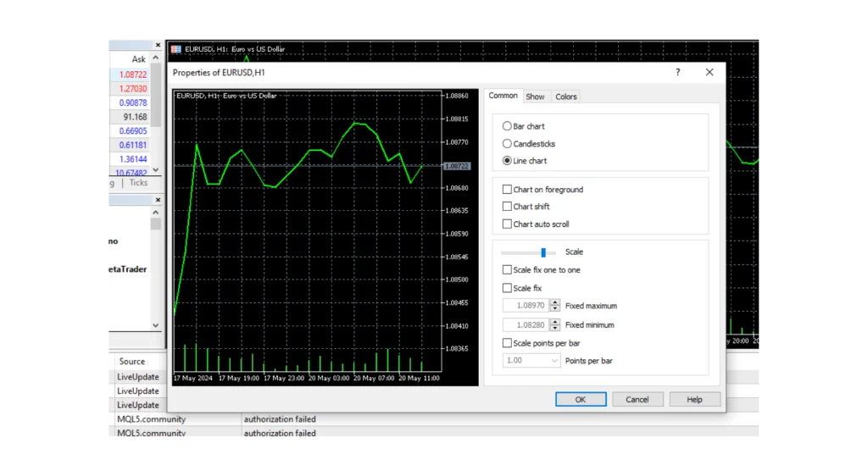Close the Navigator panel below Market Watch
Image resolution: width=868 pixels, height=476 pixels.
pyautogui.click(x=157, y=199)
